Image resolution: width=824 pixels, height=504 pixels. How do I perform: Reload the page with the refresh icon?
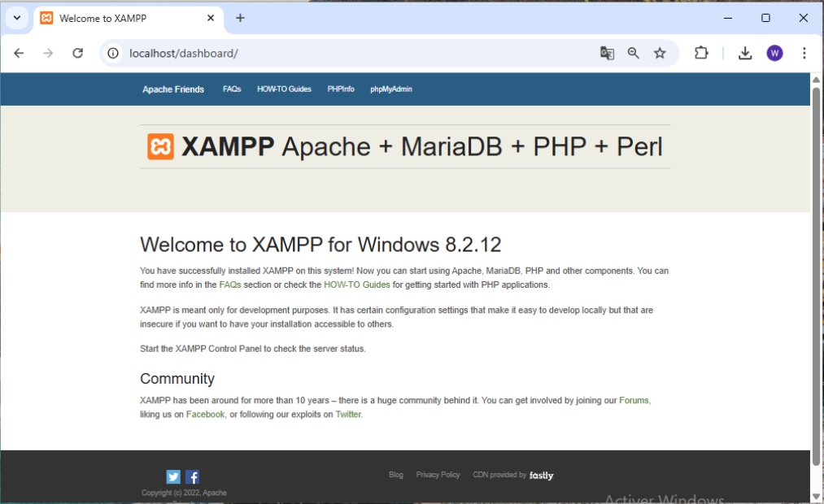(77, 52)
